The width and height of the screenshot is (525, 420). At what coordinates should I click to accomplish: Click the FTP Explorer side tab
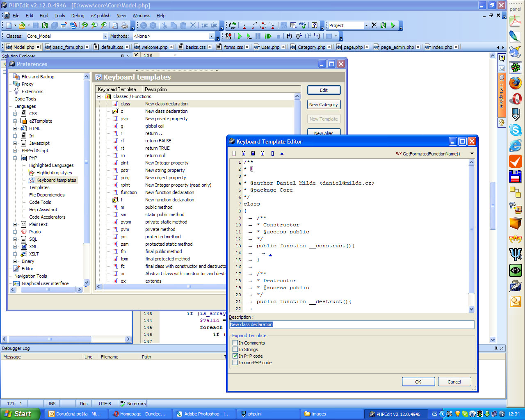[501, 95]
